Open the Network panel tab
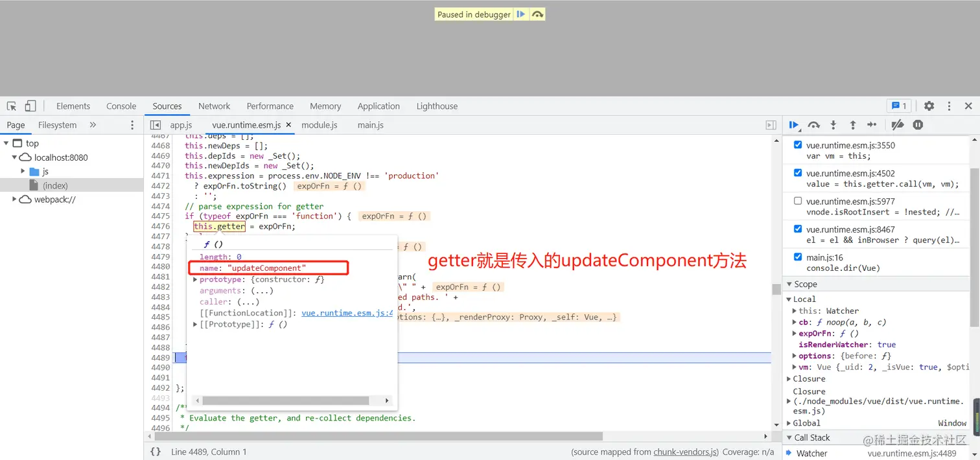This screenshot has width=980, height=460. click(x=215, y=106)
